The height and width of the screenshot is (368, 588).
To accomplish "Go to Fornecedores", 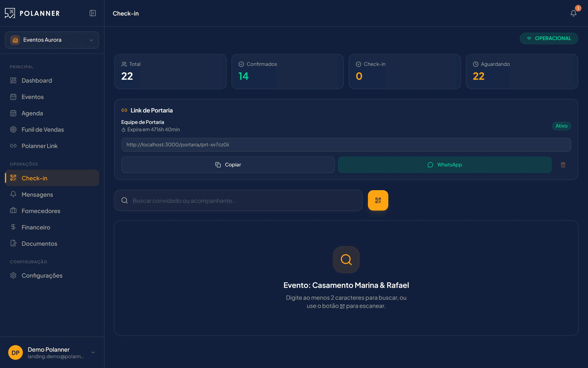I will [52, 211].
